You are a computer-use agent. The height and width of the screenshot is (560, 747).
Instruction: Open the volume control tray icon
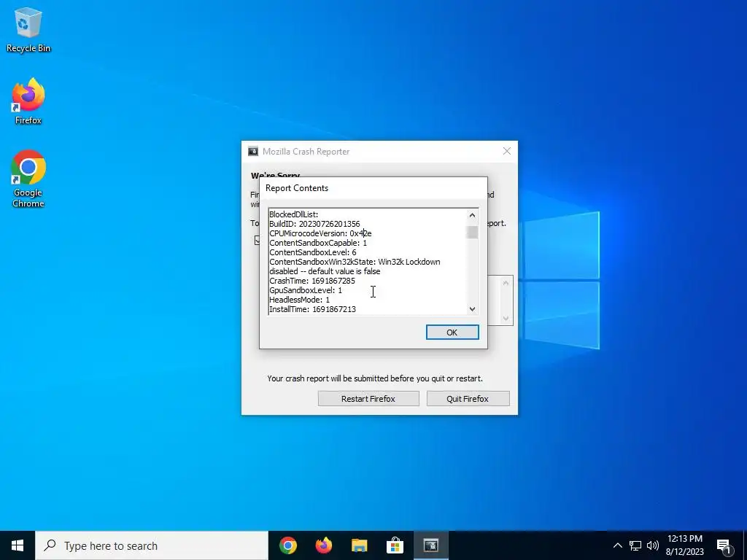(x=653, y=545)
